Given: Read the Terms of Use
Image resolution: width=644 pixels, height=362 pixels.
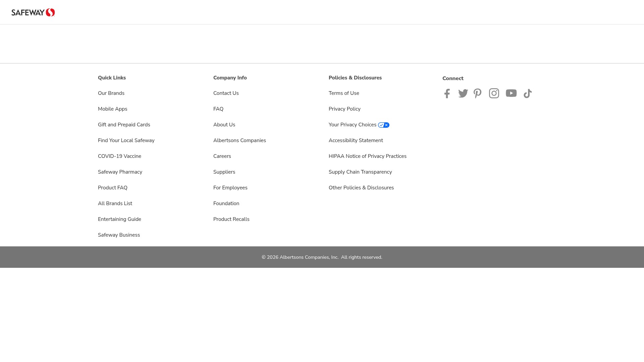Looking at the screenshot, I should click(x=344, y=93).
